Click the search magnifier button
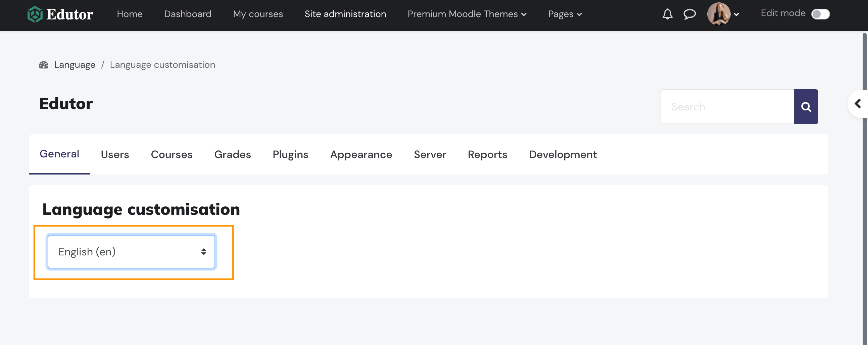 806,107
